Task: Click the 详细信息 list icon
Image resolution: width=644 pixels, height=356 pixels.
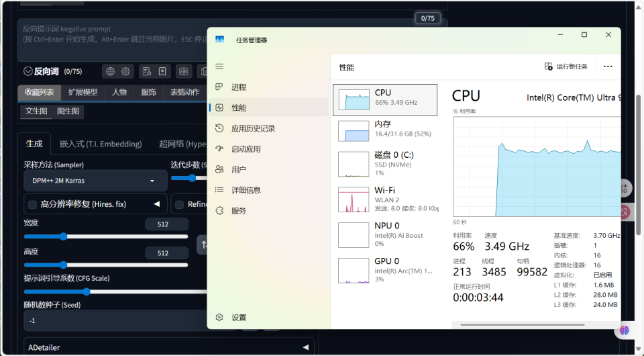Action: tap(219, 190)
